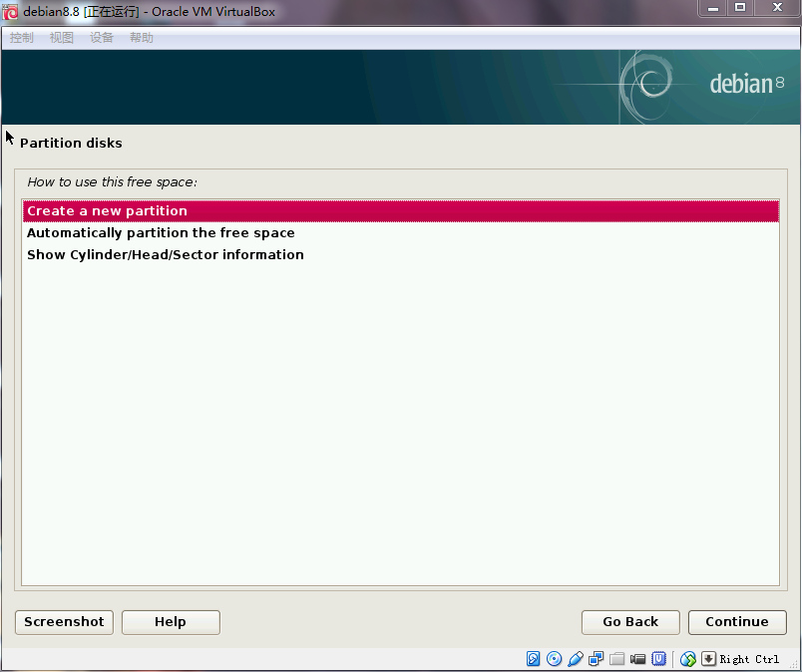Open the 帮助 menu
The width and height of the screenshot is (802, 672).
pos(142,38)
